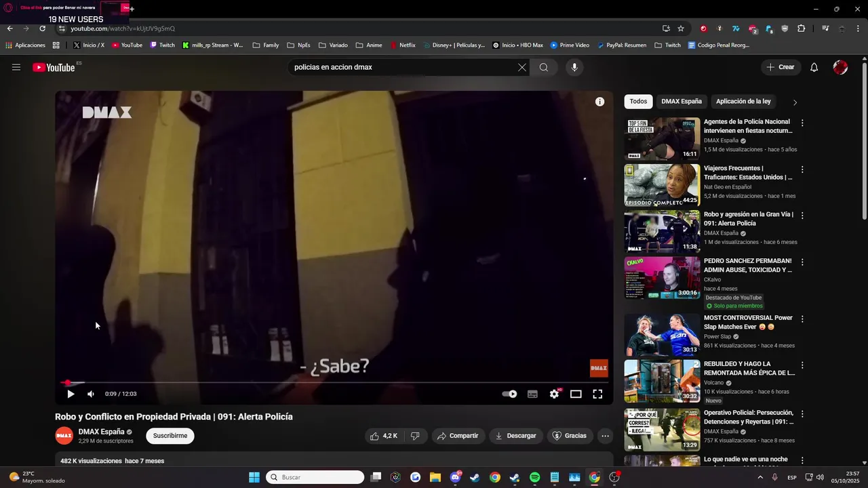Enter full screen mode
868x488 pixels.
(597, 394)
